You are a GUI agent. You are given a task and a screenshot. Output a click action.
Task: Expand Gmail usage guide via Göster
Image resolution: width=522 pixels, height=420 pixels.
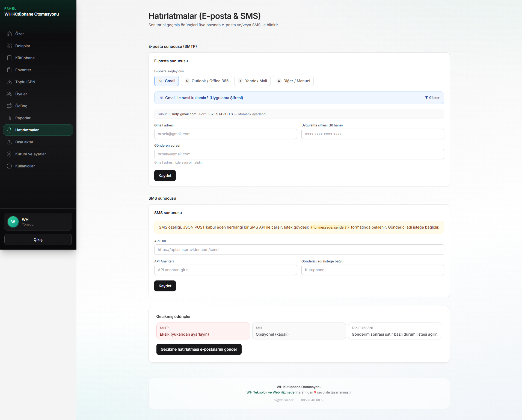pos(432,98)
